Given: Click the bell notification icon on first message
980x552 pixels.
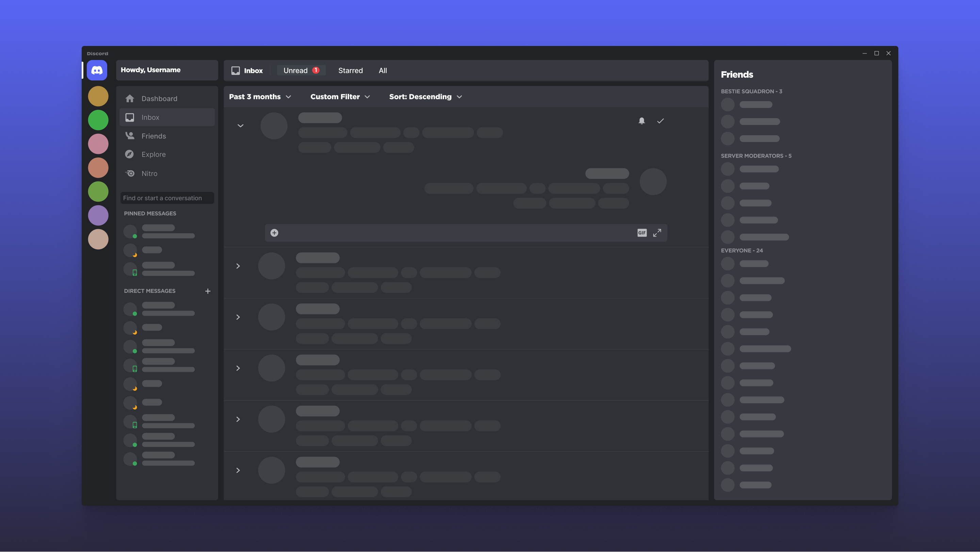Looking at the screenshot, I should click(x=641, y=121).
